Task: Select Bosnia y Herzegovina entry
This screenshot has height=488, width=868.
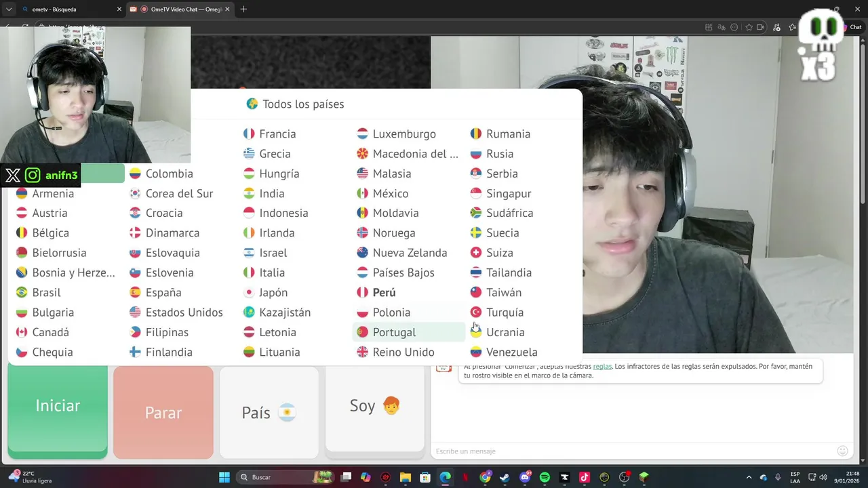Action: (x=66, y=272)
